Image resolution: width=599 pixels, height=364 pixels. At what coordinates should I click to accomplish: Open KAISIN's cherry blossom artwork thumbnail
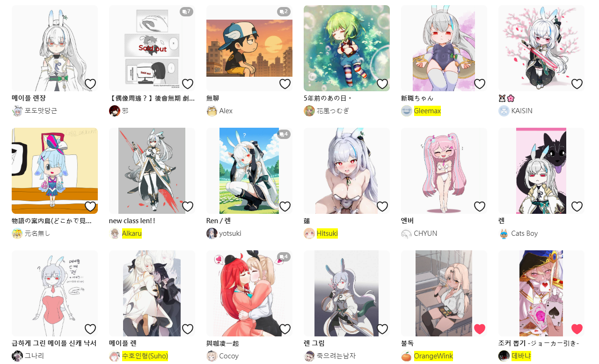[541, 48]
